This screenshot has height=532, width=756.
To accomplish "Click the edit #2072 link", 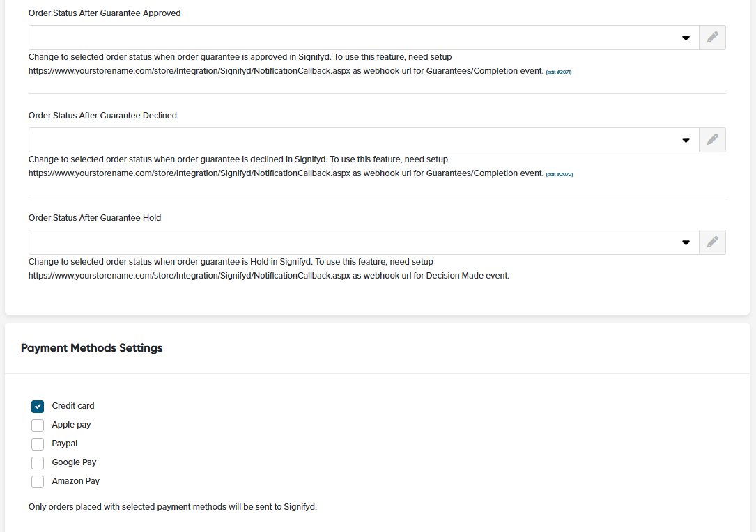I will click(560, 175).
